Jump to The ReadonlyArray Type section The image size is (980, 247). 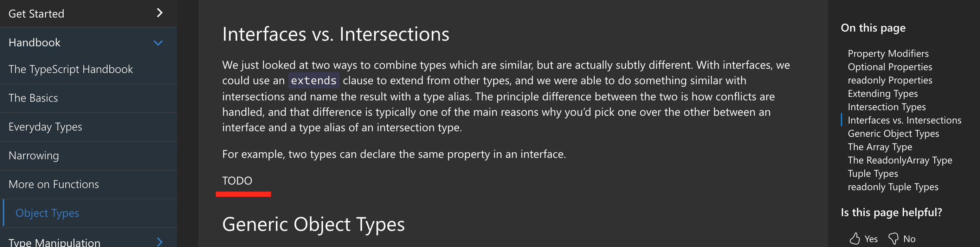900,160
